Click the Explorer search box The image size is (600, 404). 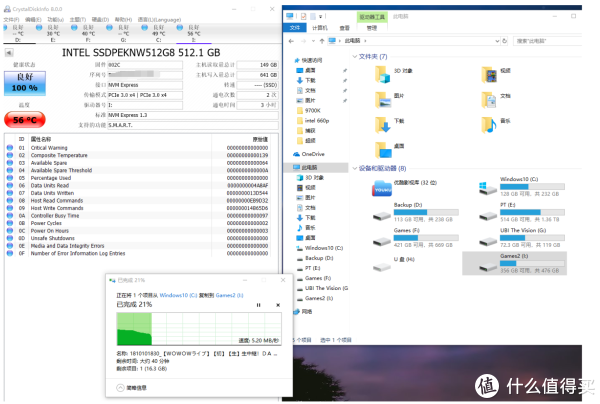point(547,41)
